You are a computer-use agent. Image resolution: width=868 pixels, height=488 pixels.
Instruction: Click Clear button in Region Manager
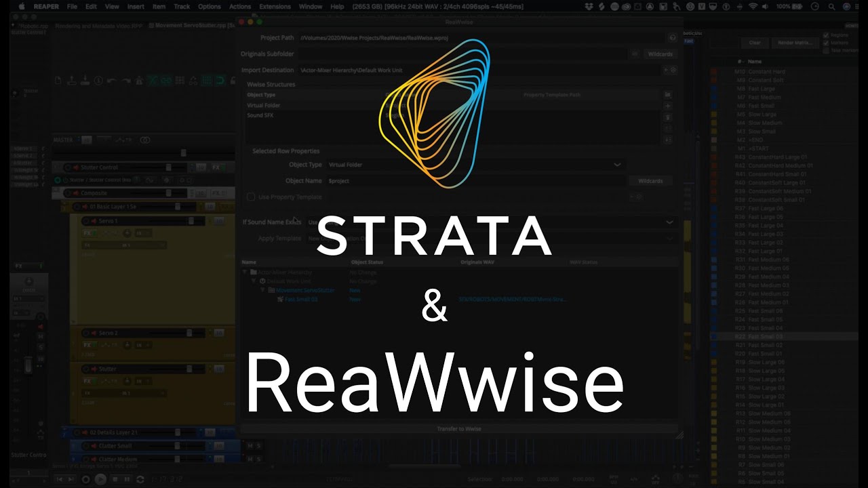tap(755, 43)
